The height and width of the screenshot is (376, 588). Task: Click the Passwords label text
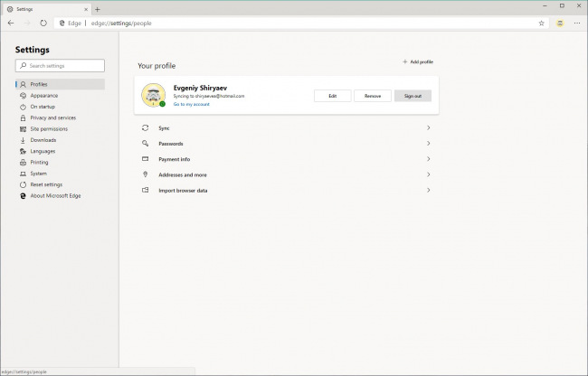(x=171, y=144)
